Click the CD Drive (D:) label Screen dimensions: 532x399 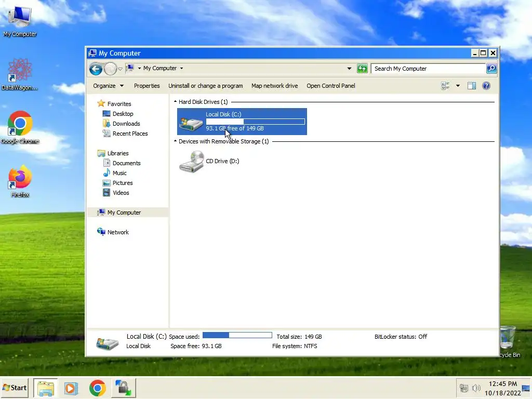[222, 161]
